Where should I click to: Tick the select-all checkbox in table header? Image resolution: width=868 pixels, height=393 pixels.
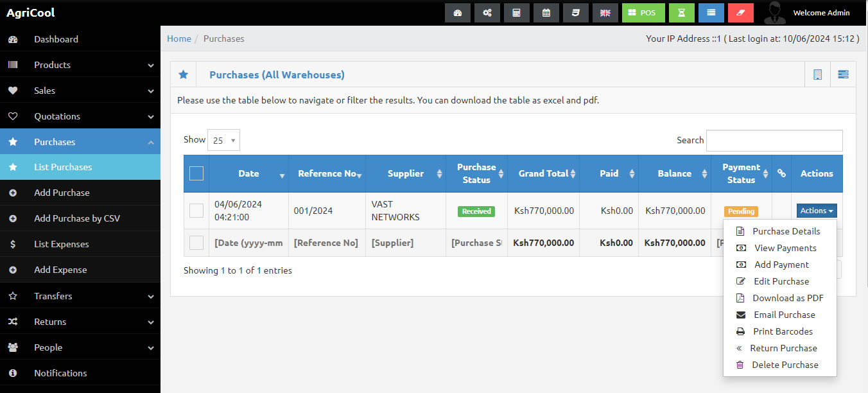[x=196, y=173]
